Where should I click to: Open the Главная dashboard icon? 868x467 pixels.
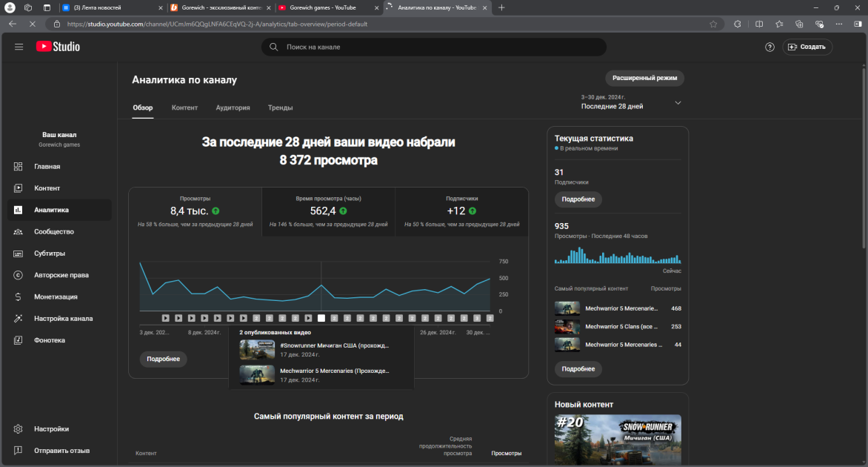pyautogui.click(x=19, y=166)
